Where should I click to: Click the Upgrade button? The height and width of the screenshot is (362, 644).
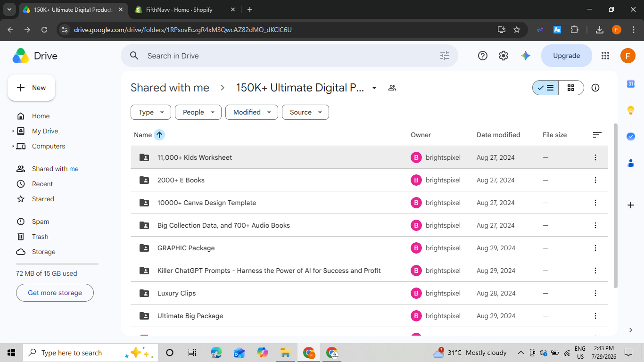566,56
